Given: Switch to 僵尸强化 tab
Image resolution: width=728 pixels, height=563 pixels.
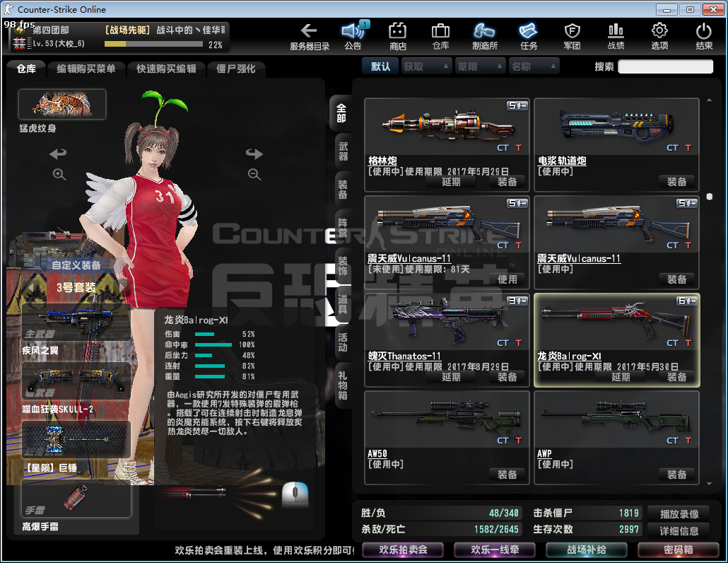Looking at the screenshot, I should [236, 69].
